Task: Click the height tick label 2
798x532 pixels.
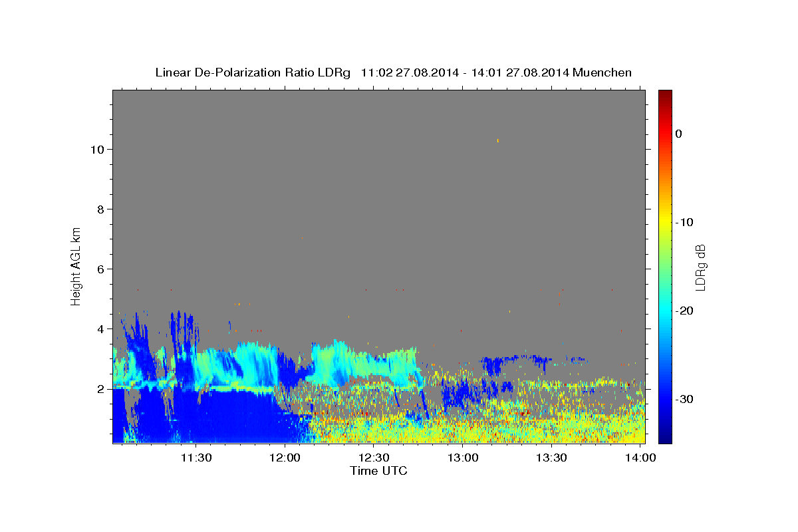Action: pyautogui.click(x=101, y=389)
